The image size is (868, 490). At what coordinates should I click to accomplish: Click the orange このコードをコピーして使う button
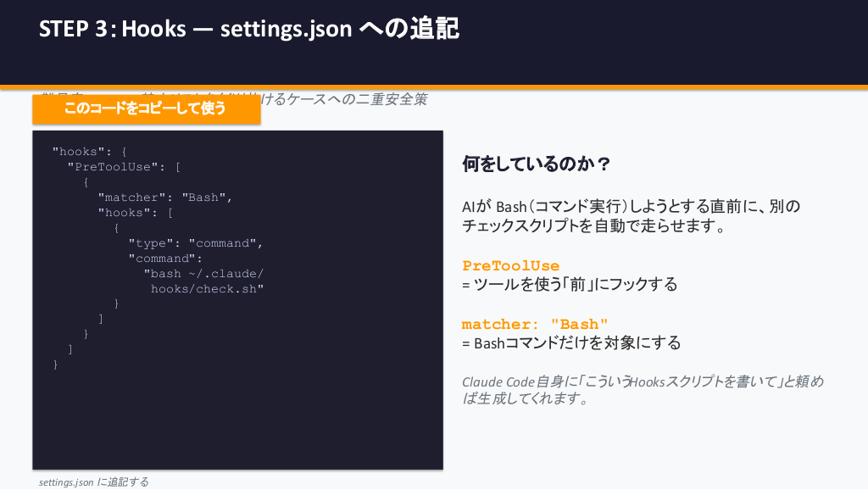coord(146,109)
